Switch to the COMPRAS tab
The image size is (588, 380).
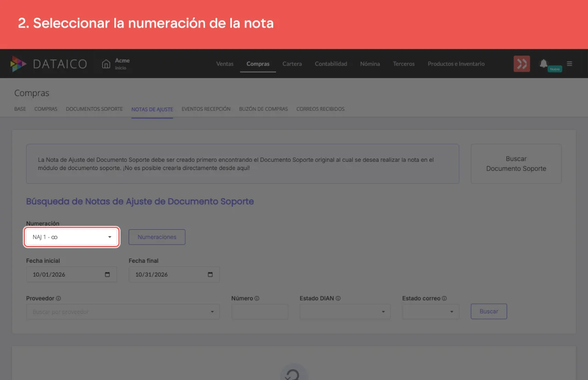pyautogui.click(x=46, y=109)
